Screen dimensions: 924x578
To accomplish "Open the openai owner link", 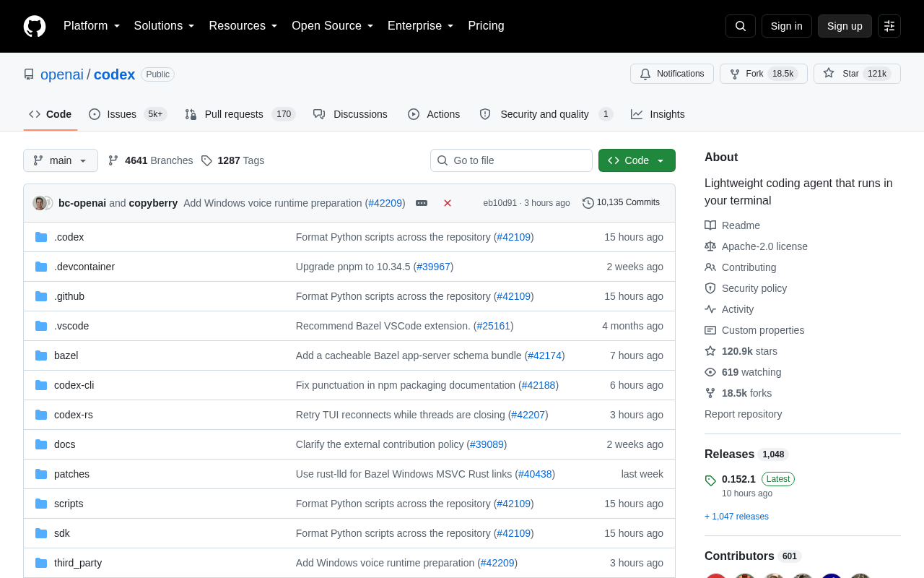I will coord(62,74).
